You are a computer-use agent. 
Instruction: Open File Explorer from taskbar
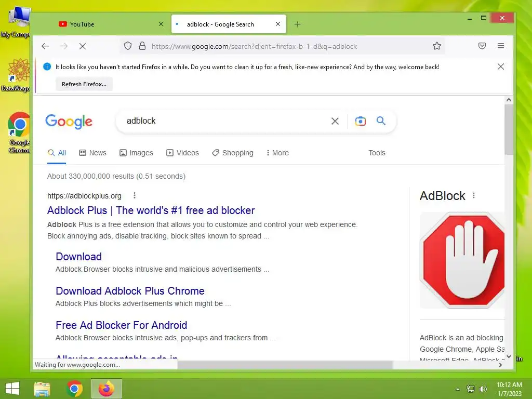point(42,389)
